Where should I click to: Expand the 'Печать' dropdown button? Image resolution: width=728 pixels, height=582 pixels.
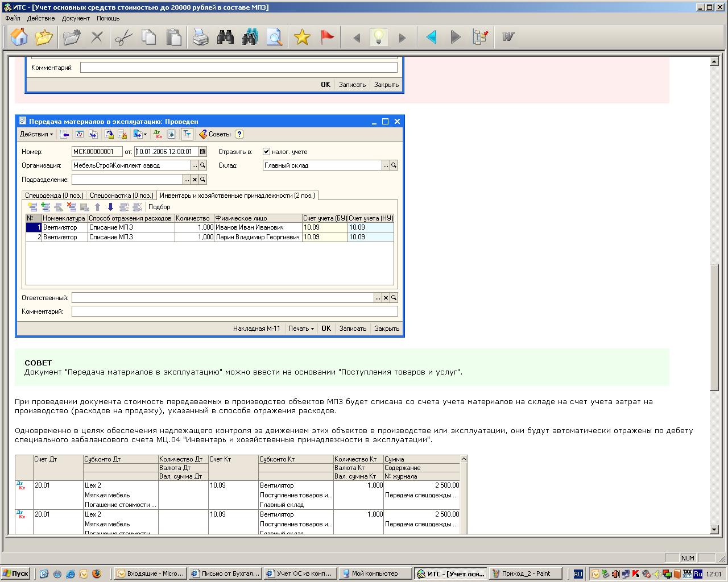pos(301,329)
